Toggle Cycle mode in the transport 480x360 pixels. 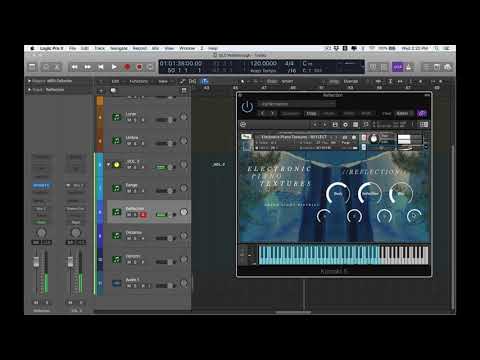[150, 67]
